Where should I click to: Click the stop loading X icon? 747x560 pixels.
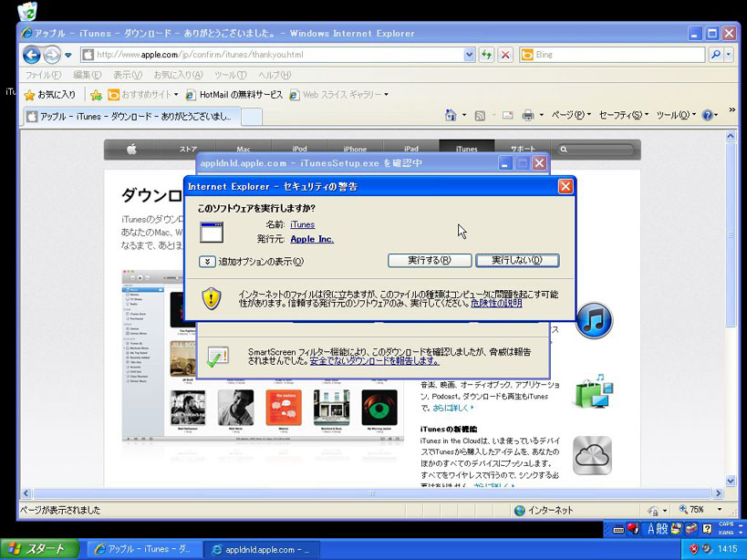coord(505,55)
